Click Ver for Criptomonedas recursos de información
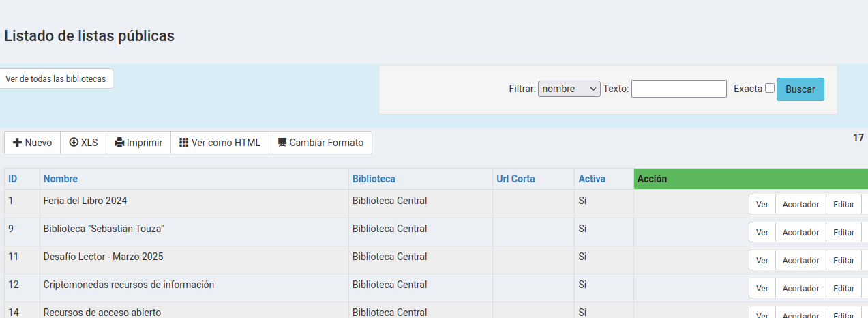 [762, 289]
